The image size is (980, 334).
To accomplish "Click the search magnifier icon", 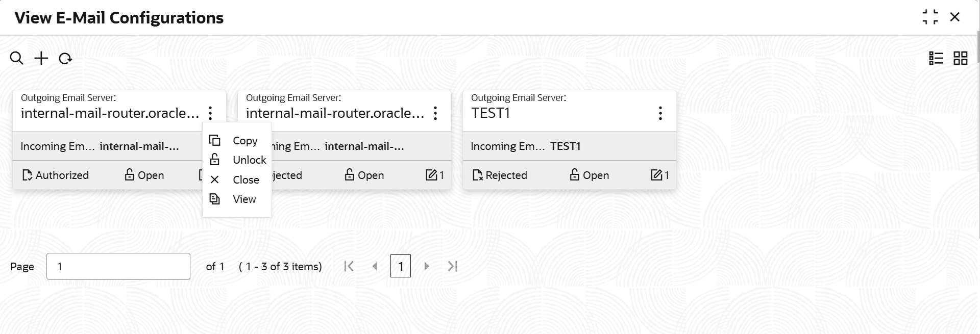I will tap(16, 59).
